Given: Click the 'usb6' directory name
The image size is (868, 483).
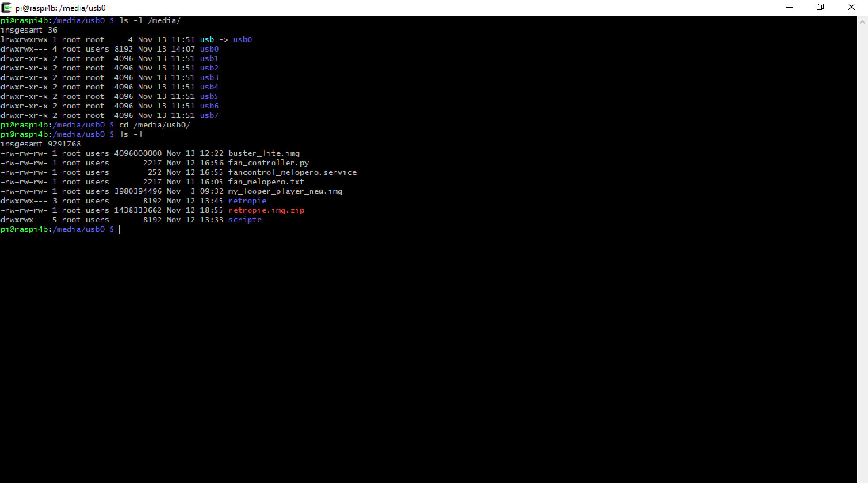Looking at the screenshot, I should pos(209,106).
